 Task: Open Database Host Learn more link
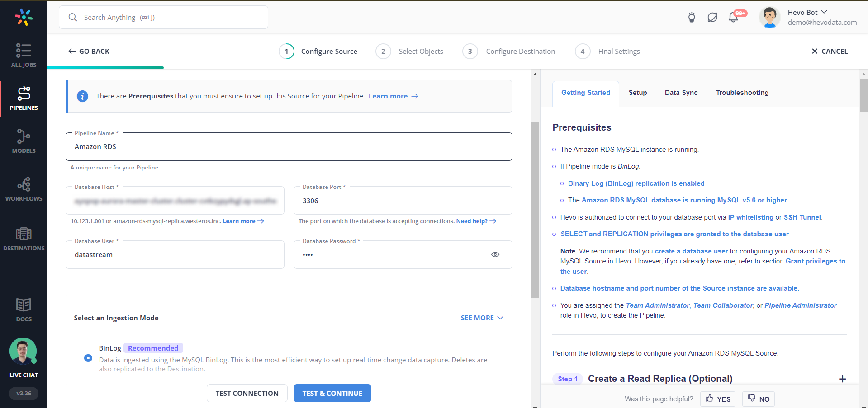[x=243, y=221]
